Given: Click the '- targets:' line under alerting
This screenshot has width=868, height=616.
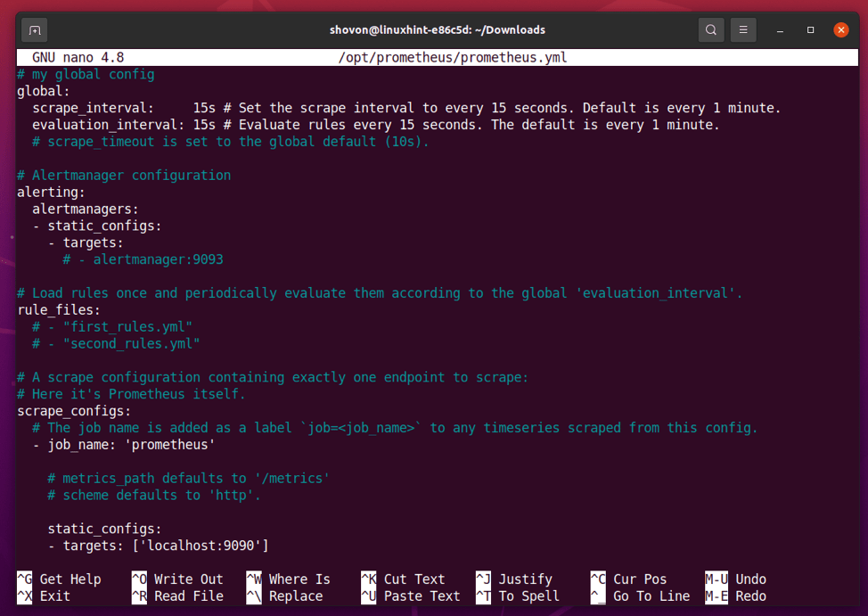Looking at the screenshot, I should click(x=86, y=242).
